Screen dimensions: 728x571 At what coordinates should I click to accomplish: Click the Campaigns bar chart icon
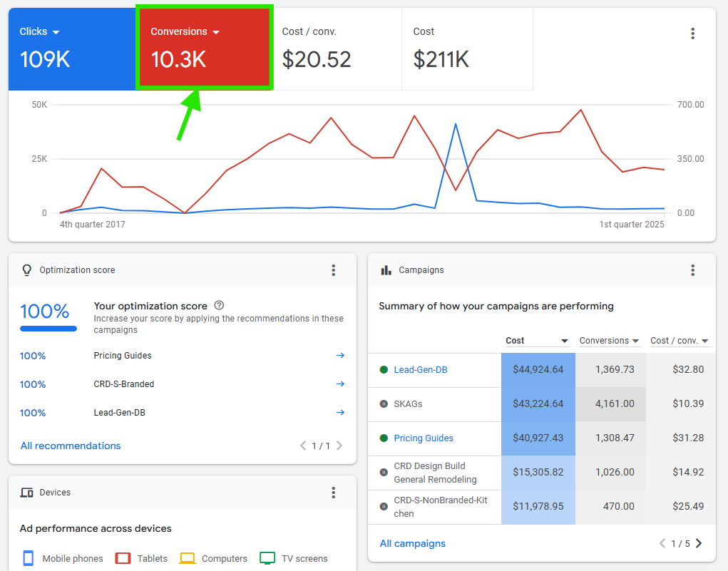click(x=384, y=269)
